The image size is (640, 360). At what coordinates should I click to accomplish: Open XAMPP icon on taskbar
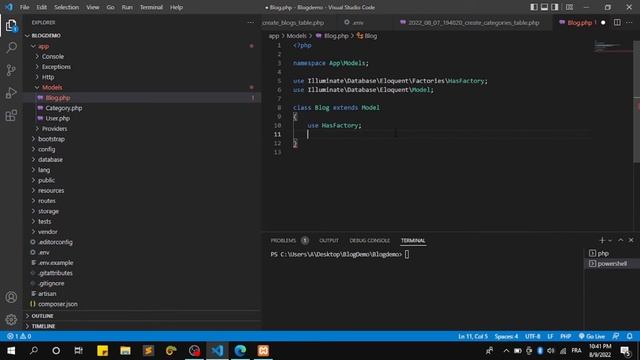263,351
